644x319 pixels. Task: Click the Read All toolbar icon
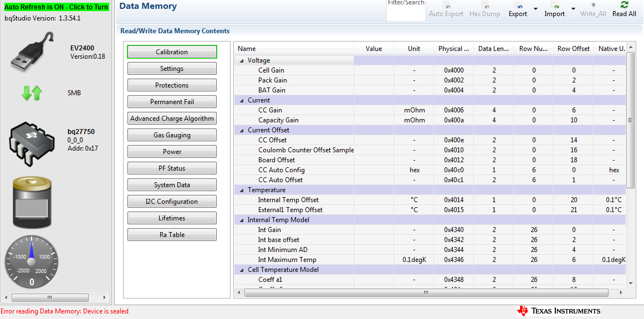coord(624,5)
